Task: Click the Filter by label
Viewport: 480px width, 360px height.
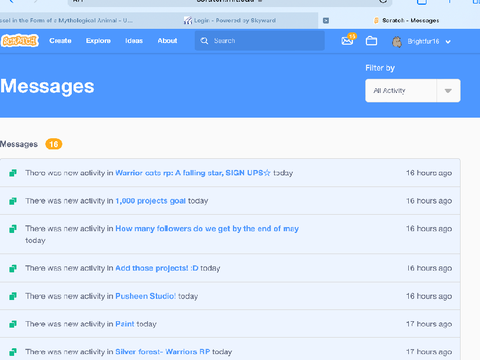Action: point(380,68)
